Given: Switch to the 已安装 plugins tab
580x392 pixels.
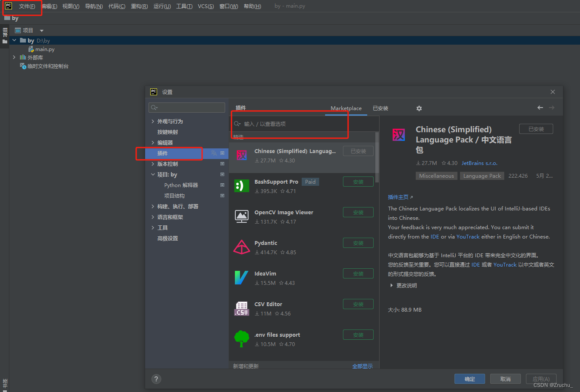Looking at the screenshot, I should pos(380,108).
